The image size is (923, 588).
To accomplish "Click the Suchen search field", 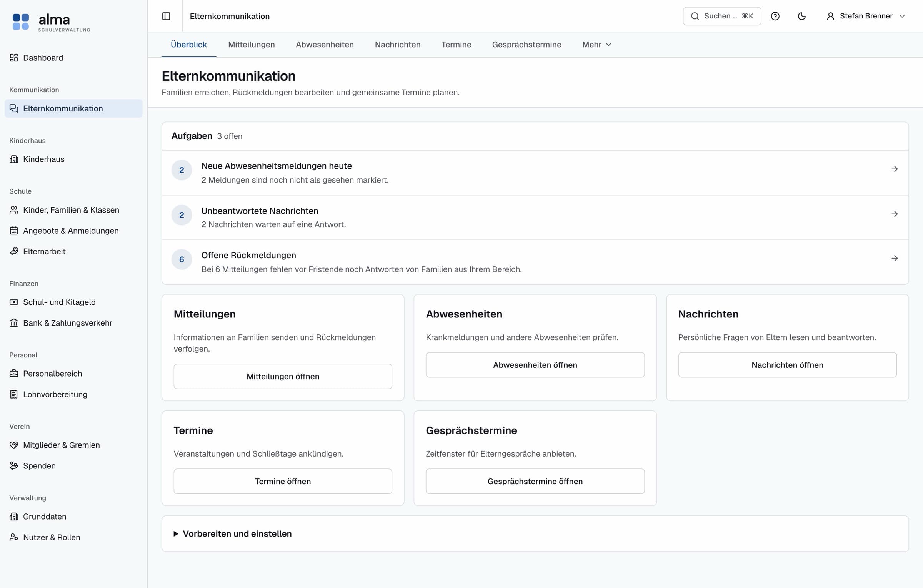I will coord(722,16).
